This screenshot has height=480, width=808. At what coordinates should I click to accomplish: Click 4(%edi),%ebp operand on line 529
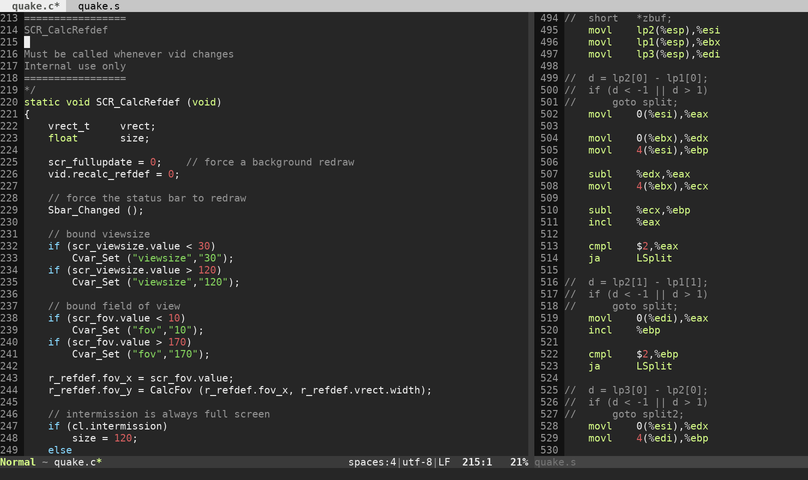[672, 438]
